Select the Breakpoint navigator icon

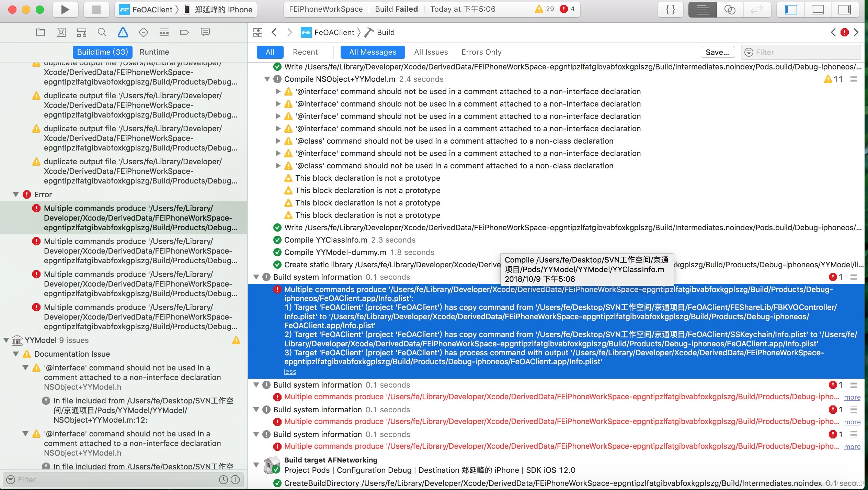[x=184, y=32]
